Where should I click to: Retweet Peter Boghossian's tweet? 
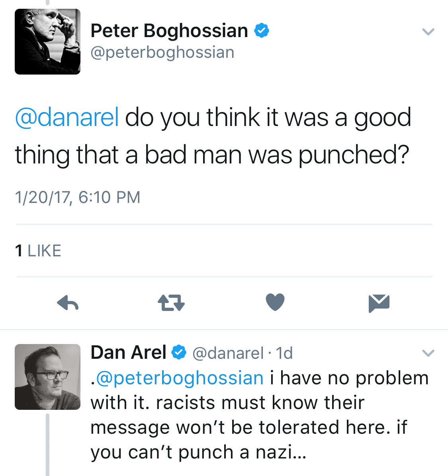pos(171,303)
